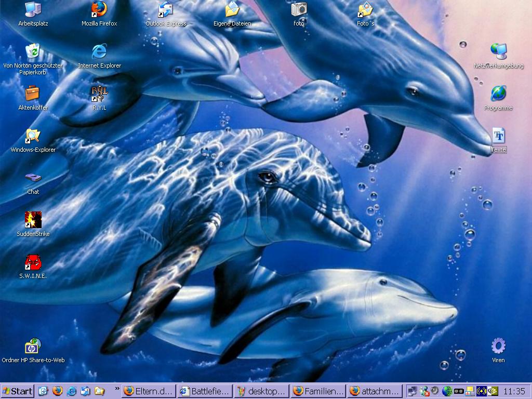Click the network connection tray icon
Screen dimensions: 532x399
pos(412,391)
